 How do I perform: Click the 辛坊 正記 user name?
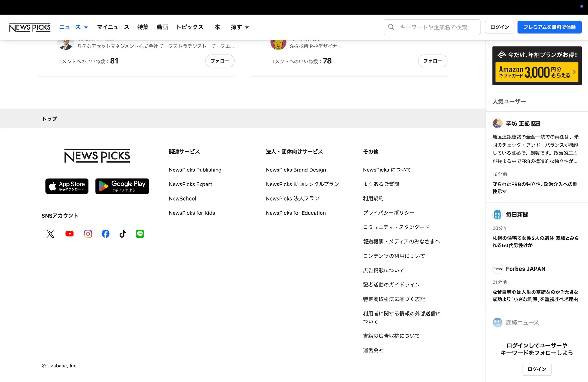517,123
